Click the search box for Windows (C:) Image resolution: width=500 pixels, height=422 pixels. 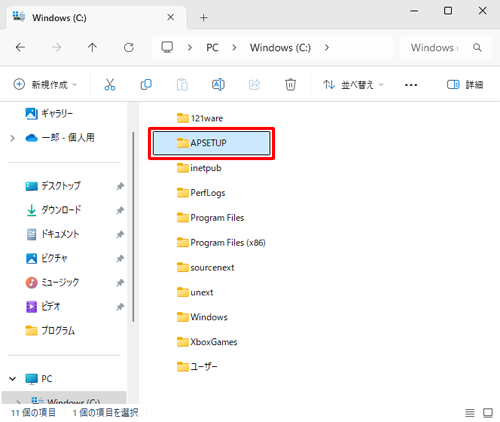(x=445, y=48)
